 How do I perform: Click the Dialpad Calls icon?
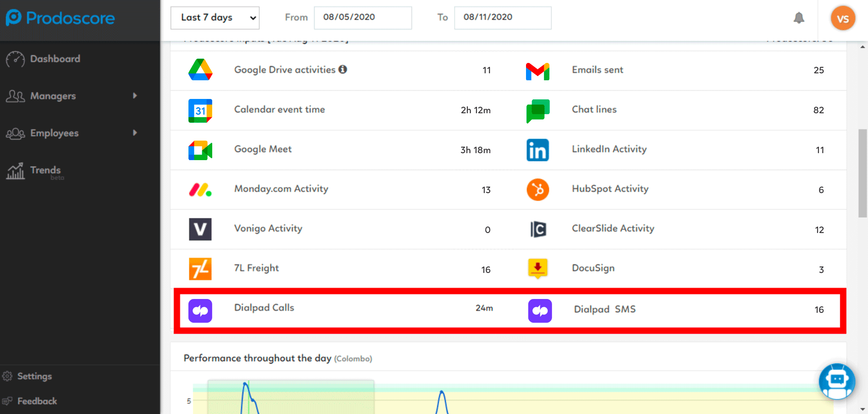click(200, 311)
